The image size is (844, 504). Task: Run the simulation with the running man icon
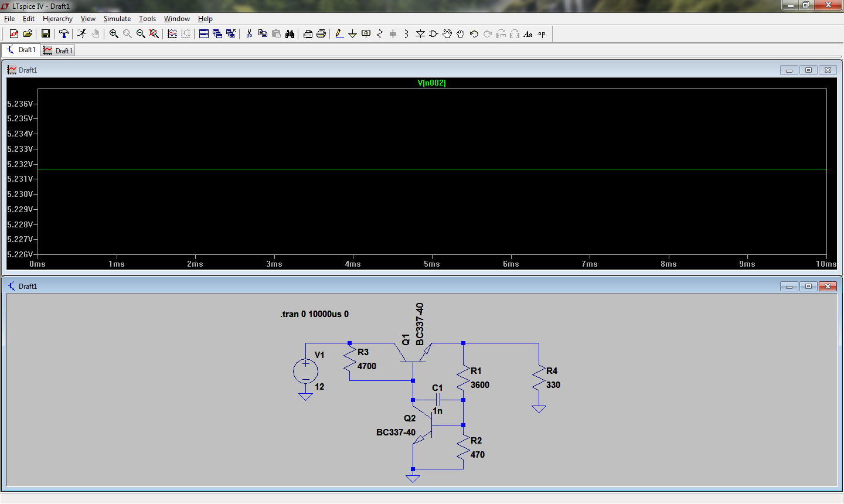click(x=81, y=34)
